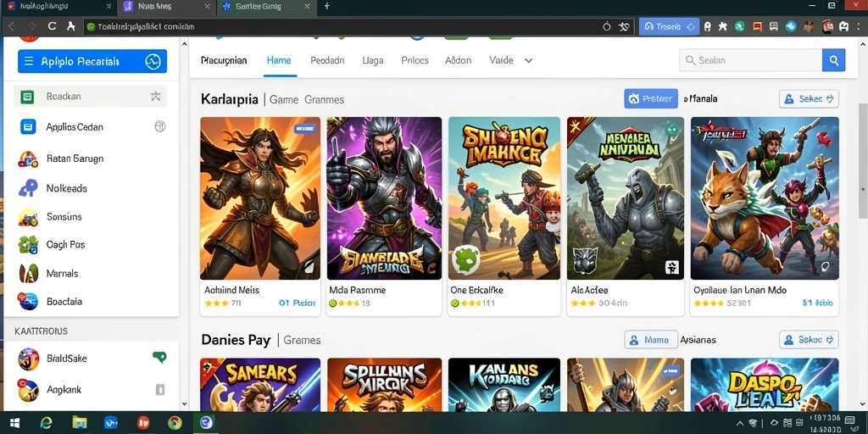Click the globe icon beside Apulios Cadan
The image size is (868, 434).
pos(160,127)
